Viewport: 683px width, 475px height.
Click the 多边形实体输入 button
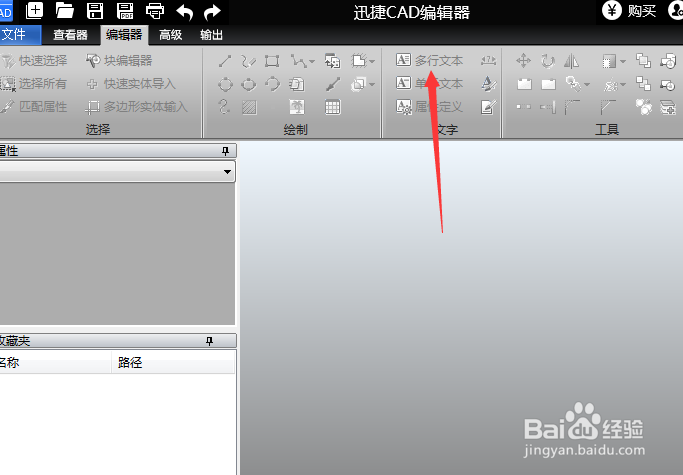(136, 107)
